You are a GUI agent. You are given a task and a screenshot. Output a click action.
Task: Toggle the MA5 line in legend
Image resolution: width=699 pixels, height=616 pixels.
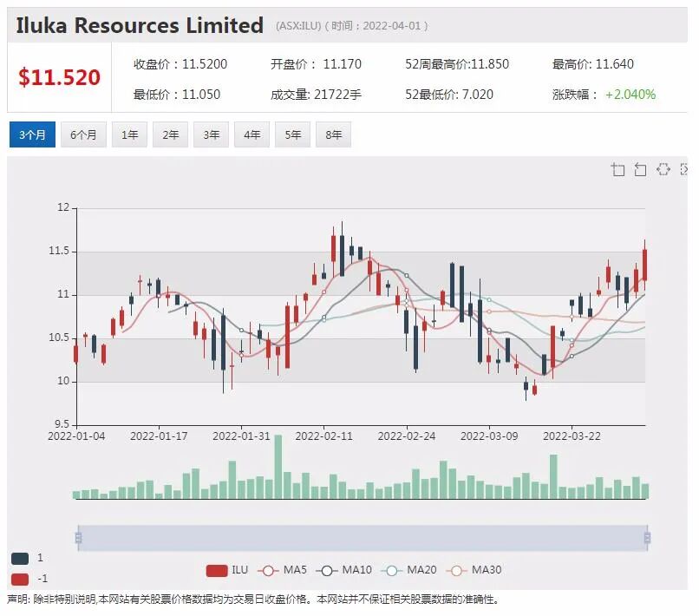282,570
